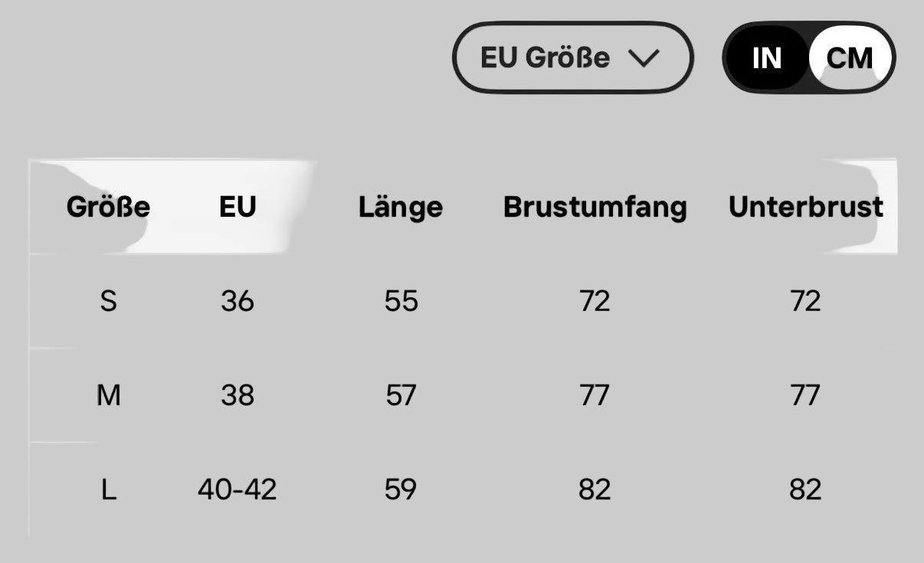Select the size M row label
924x563 pixels.
click(x=109, y=395)
